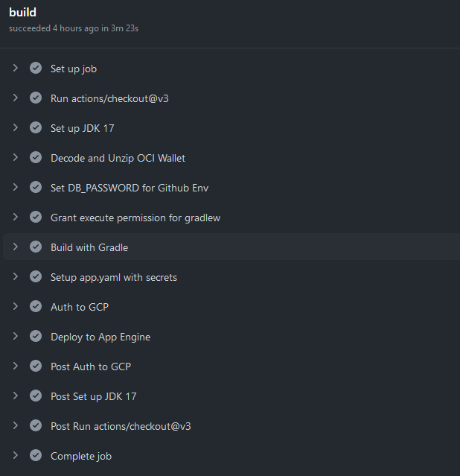Click success icon beside Post Auth to GCP
The height and width of the screenshot is (476, 460).
click(x=36, y=366)
